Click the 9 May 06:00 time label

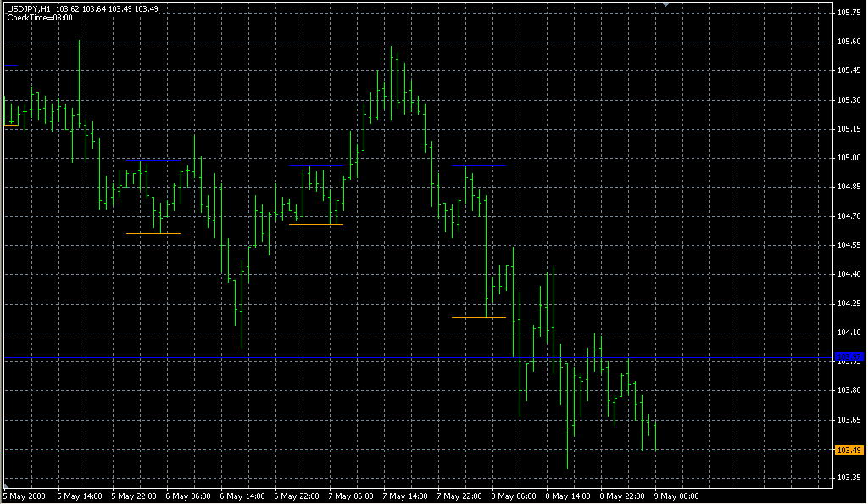676,496
